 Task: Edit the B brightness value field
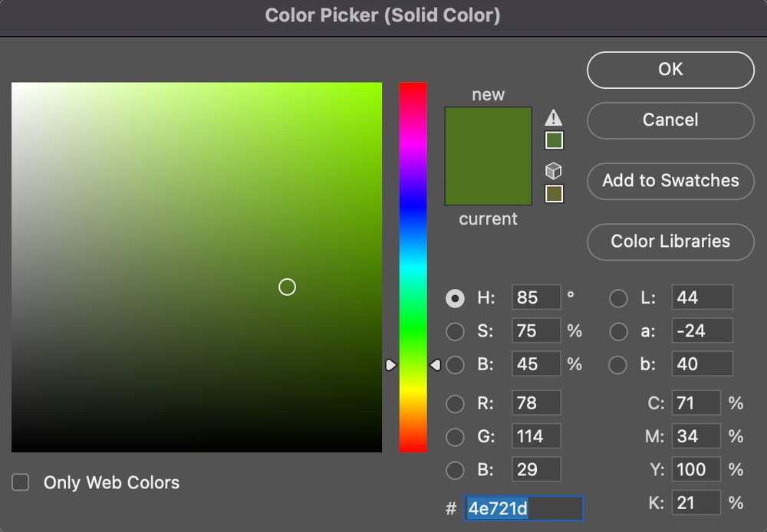tap(535, 364)
